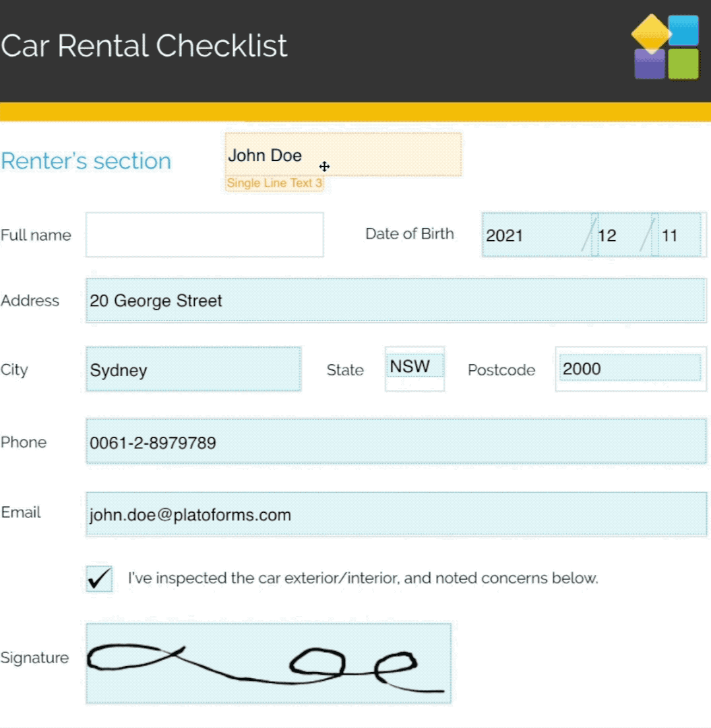The height and width of the screenshot is (728, 711).
Task: Click the Address field with 20 George Street
Action: pos(396,300)
